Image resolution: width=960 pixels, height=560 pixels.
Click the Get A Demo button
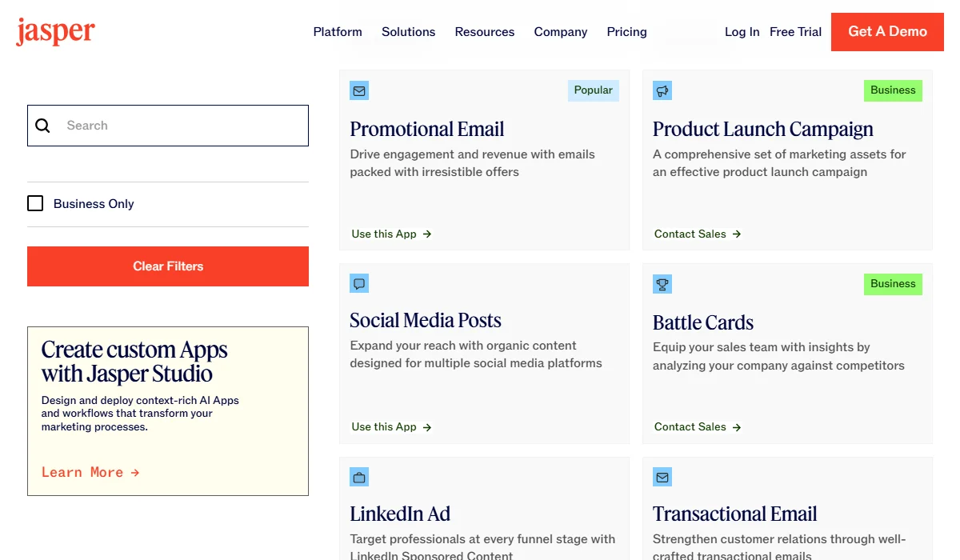pyautogui.click(x=886, y=31)
